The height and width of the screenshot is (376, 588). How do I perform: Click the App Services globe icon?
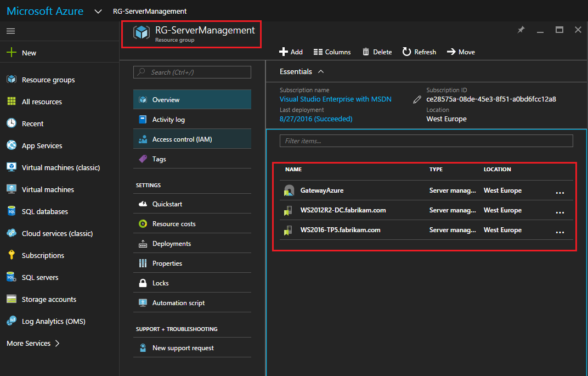click(x=12, y=145)
